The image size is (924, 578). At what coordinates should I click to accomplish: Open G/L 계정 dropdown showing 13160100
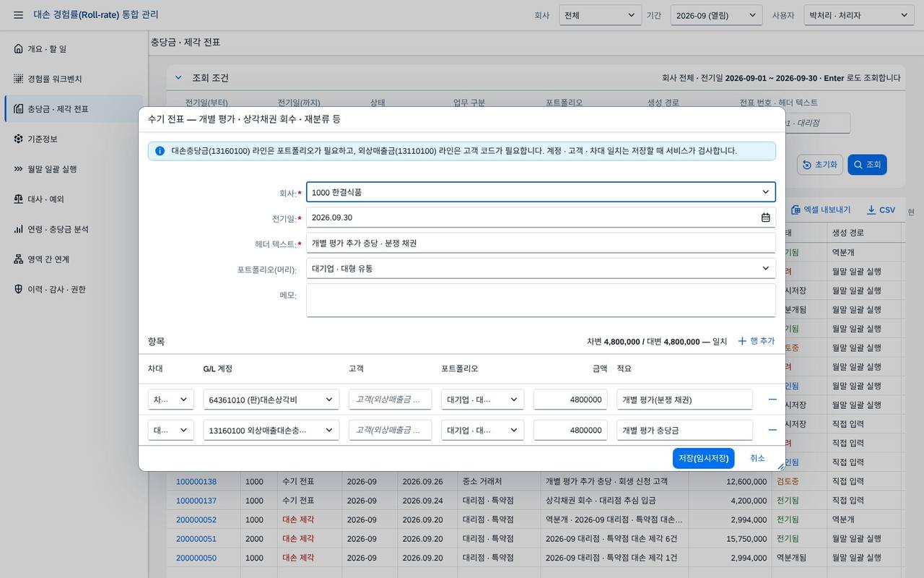271,430
